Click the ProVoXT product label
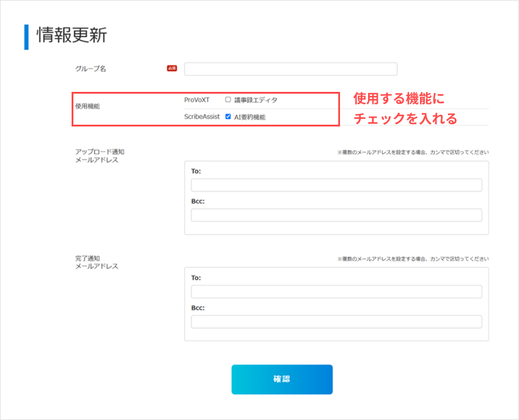The height and width of the screenshot is (420, 519). click(197, 100)
